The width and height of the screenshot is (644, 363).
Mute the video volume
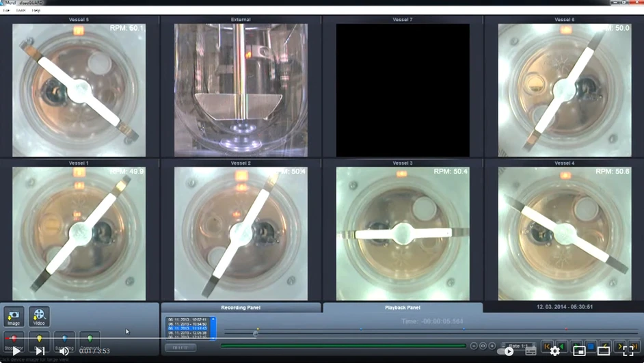[64, 351]
